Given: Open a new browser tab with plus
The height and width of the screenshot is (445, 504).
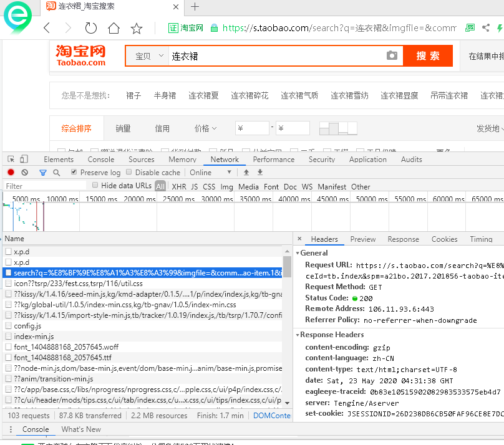Looking at the screenshot, I should [195, 6].
